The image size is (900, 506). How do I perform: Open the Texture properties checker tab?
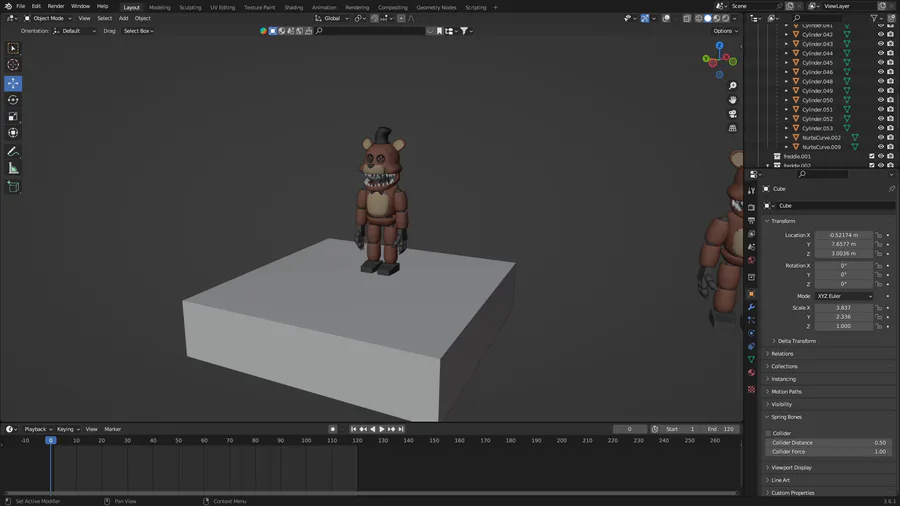click(x=751, y=390)
